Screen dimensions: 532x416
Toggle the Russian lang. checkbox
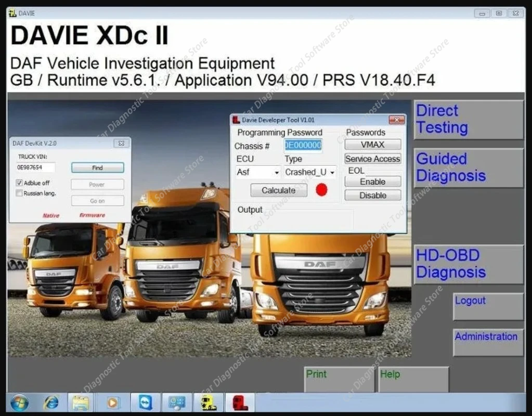pyautogui.click(x=19, y=193)
